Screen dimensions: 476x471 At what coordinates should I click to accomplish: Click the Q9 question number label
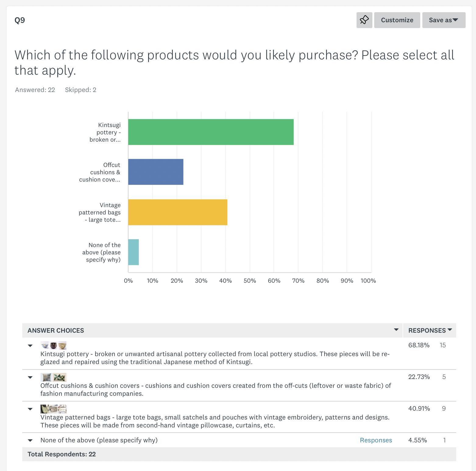pyautogui.click(x=20, y=20)
